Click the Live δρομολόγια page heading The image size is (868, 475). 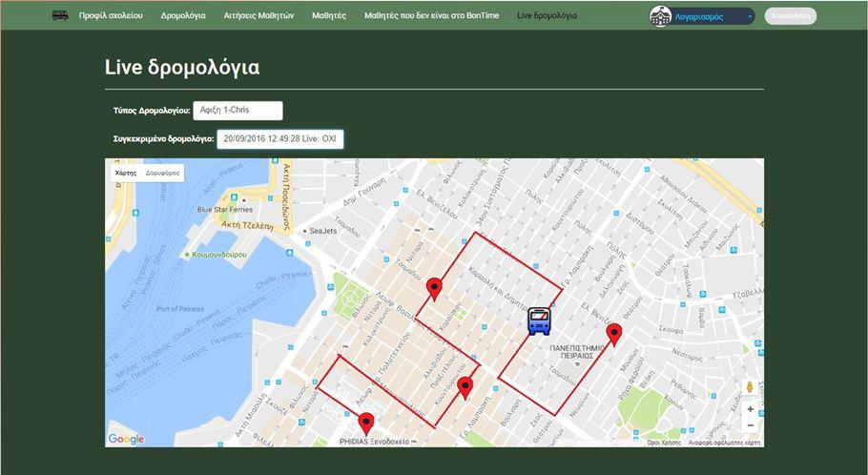pyautogui.click(x=182, y=68)
